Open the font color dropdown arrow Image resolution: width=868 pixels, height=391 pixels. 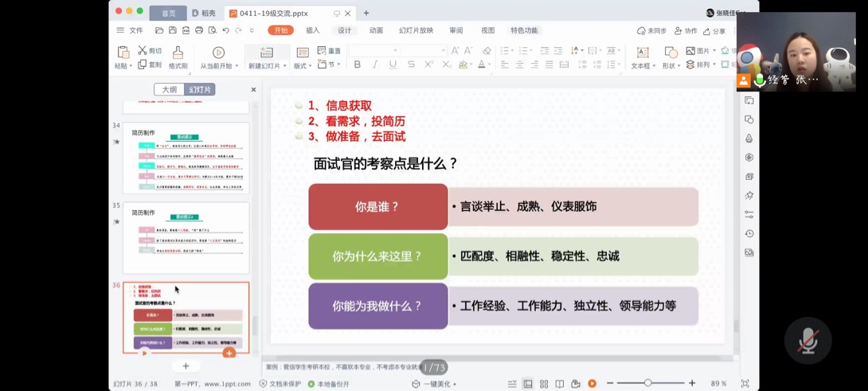click(x=491, y=65)
